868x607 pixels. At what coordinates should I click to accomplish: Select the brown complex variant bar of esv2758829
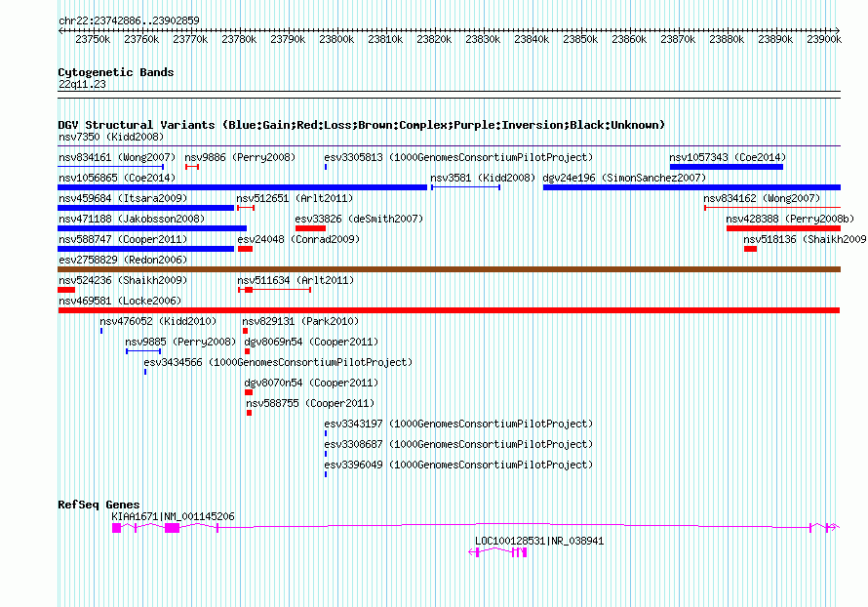coord(449,269)
